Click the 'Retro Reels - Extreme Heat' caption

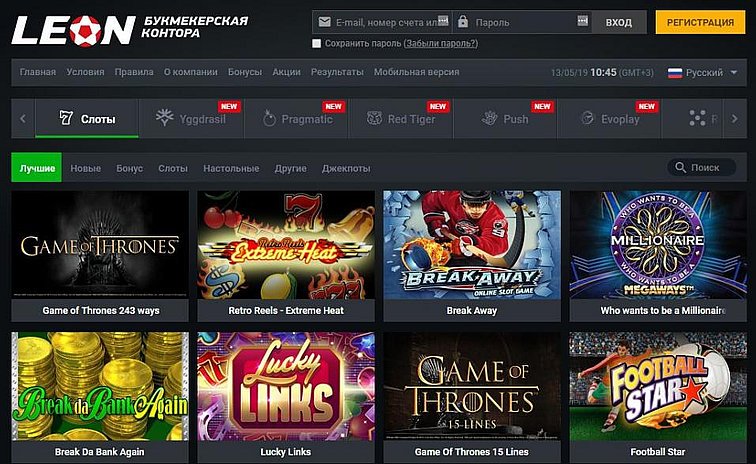pos(286,311)
